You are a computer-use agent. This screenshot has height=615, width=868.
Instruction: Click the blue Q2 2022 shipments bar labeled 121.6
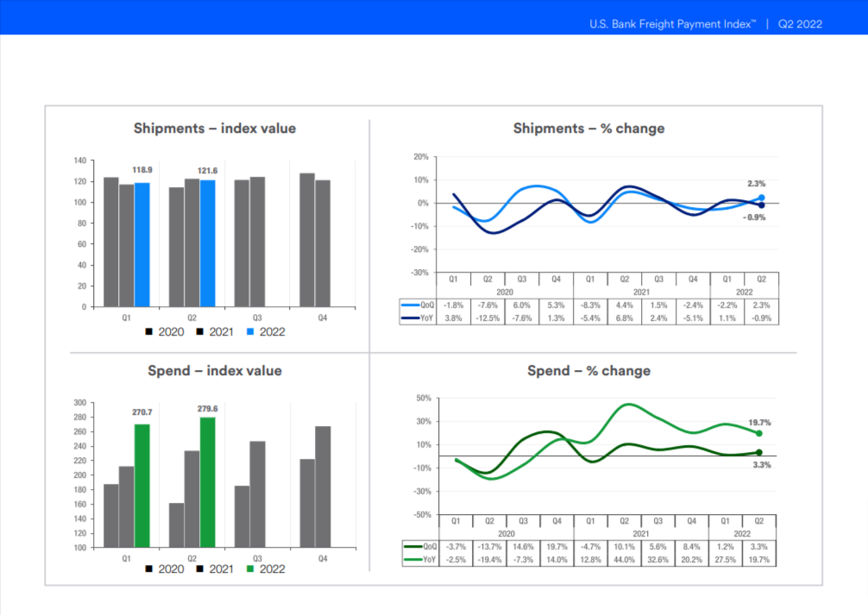[207, 242]
